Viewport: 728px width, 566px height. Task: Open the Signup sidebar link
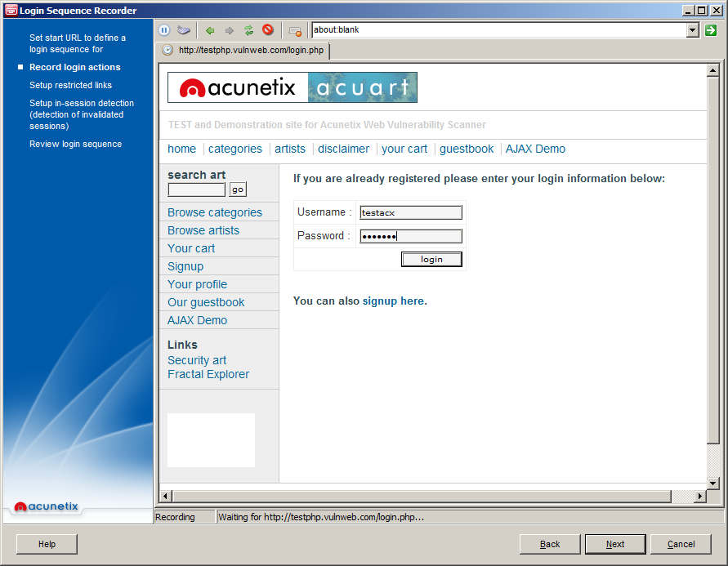pos(185,267)
